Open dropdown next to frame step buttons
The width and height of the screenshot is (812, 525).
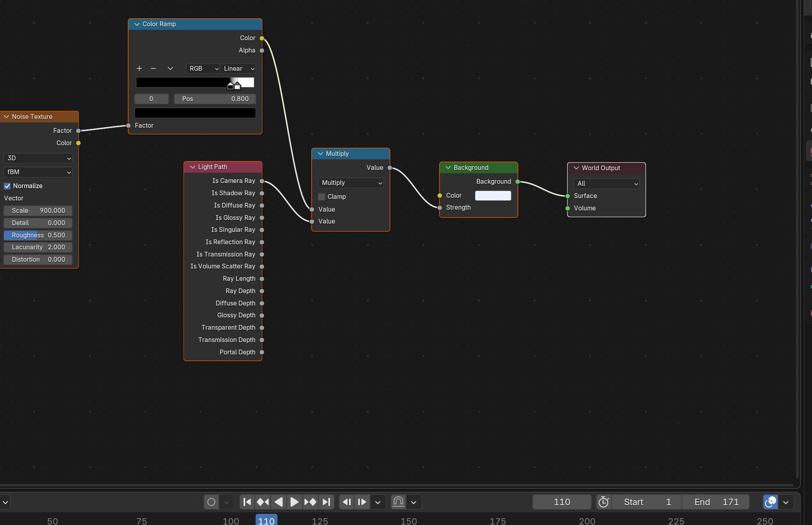378,502
